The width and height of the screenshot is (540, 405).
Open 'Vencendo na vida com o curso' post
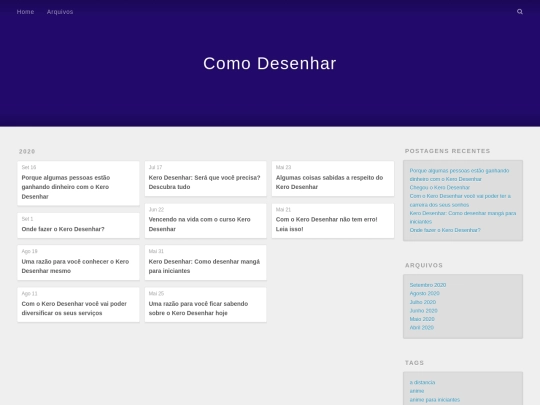click(x=206, y=221)
